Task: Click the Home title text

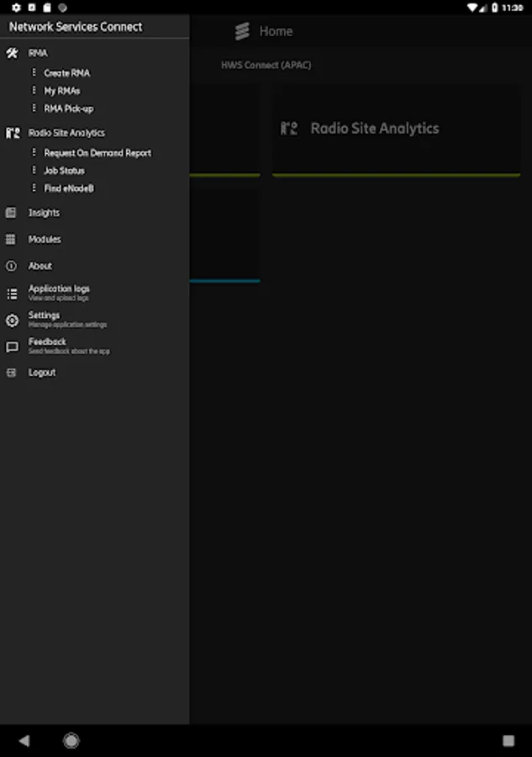Action: point(276,31)
